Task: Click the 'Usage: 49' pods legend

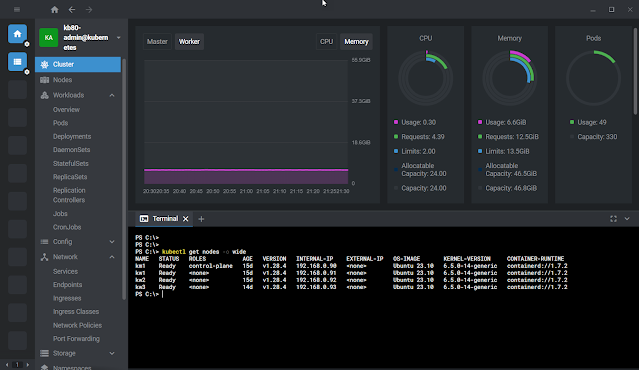Action: (x=592, y=122)
